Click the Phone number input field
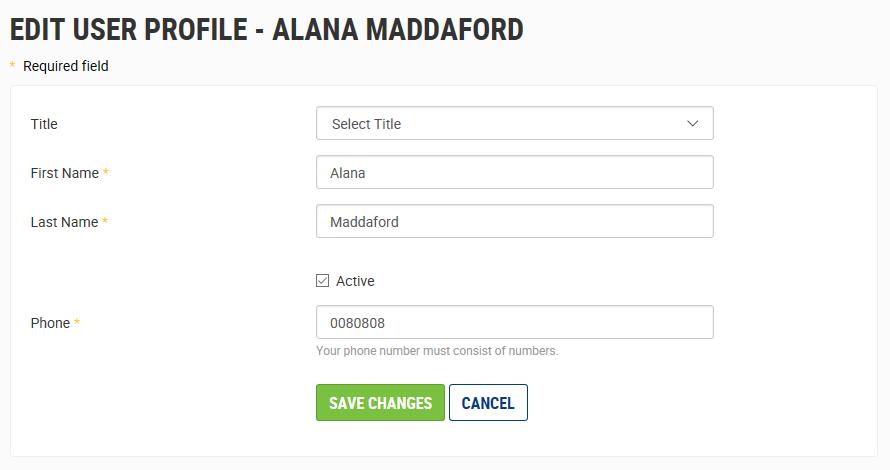 pyautogui.click(x=514, y=323)
